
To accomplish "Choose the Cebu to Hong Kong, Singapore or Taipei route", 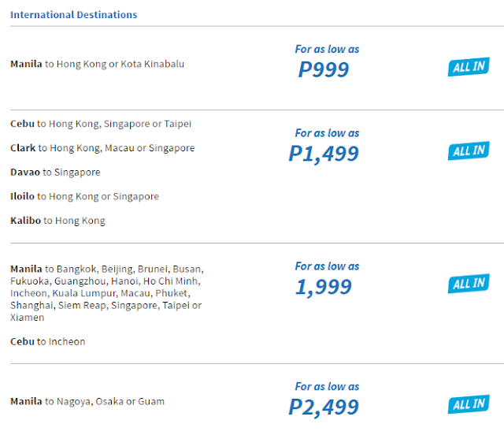I will pos(101,124).
